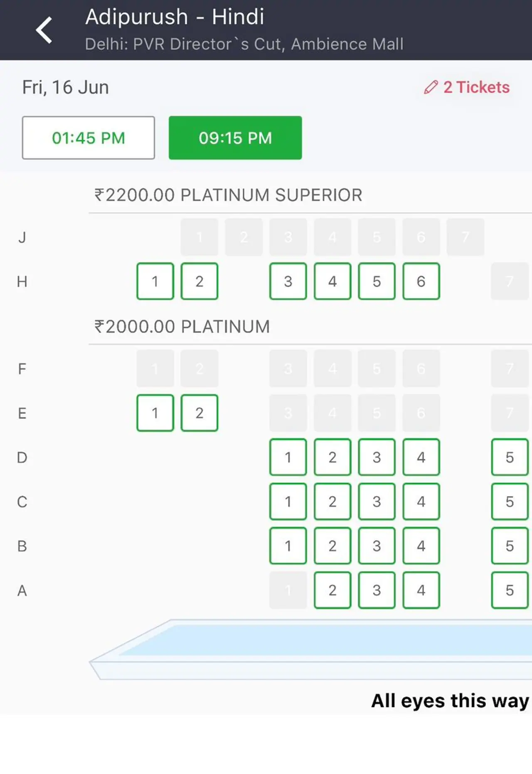Select seat E1 in Platinum section
This screenshot has height=774, width=532.
tap(155, 413)
